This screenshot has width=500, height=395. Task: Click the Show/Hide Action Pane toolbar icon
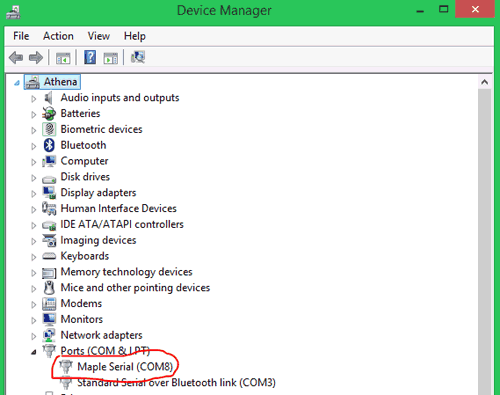click(111, 58)
